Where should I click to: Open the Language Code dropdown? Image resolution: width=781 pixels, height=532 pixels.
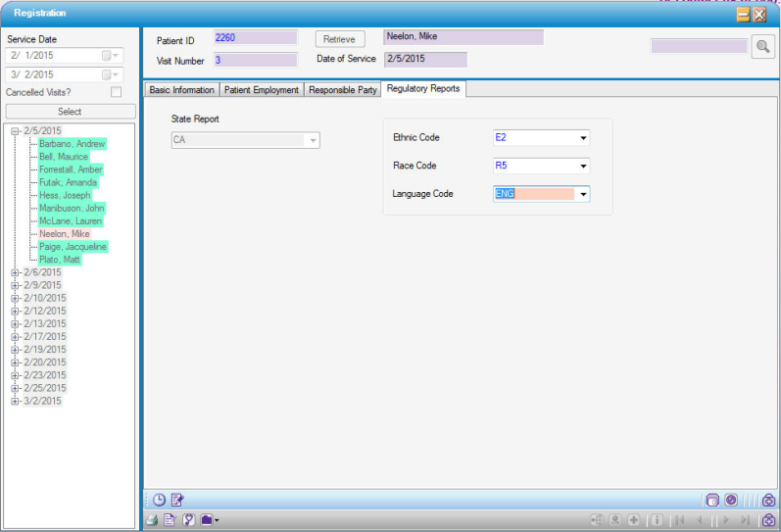point(583,194)
